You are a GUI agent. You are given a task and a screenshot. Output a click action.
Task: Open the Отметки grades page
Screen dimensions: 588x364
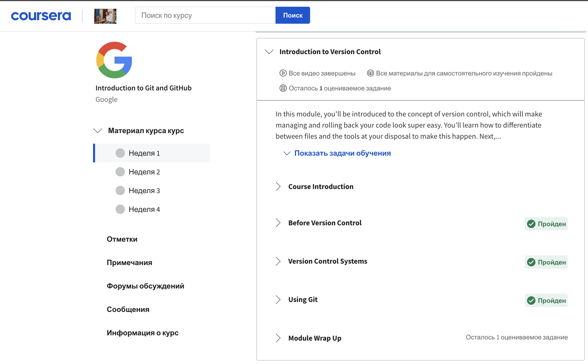point(122,239)
